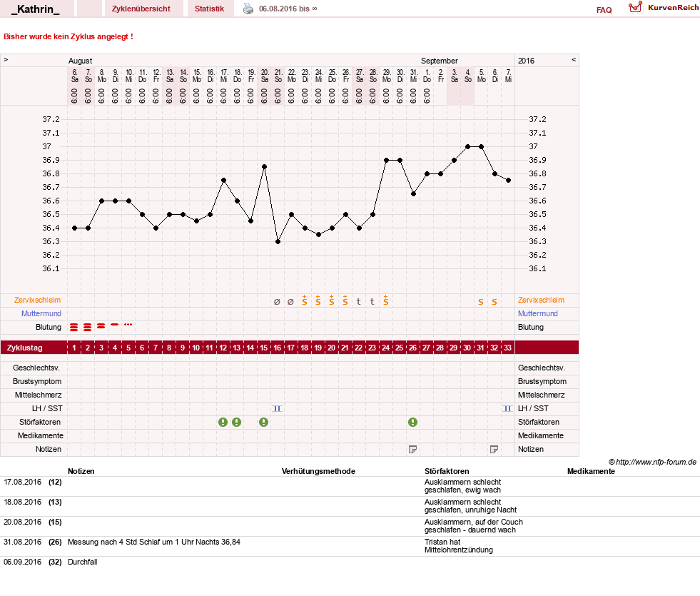Viewport: 700px width, 596px height.
Task: Click the Störfaktoren warning icon on day 26
Action: pos(413,422)
